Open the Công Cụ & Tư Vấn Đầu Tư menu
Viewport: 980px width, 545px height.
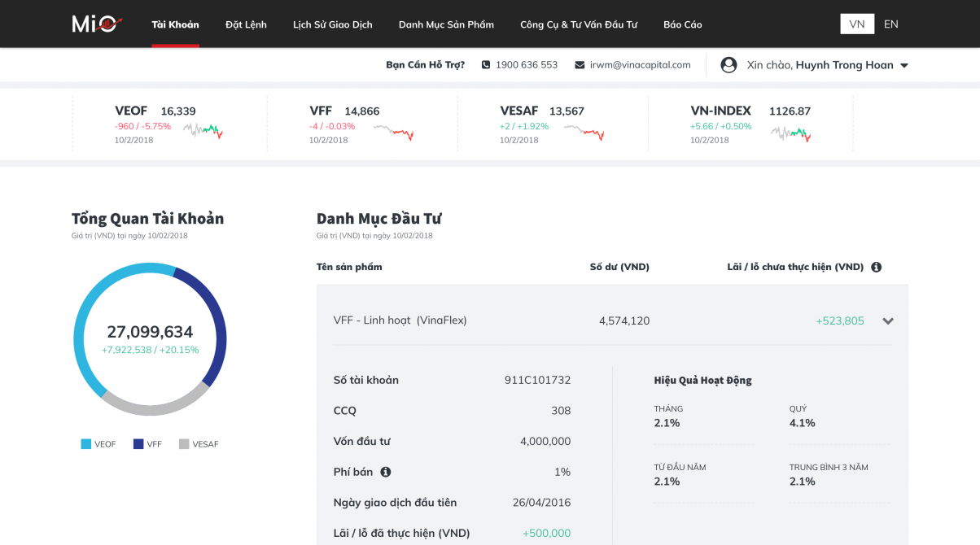(x=579, y=24)
